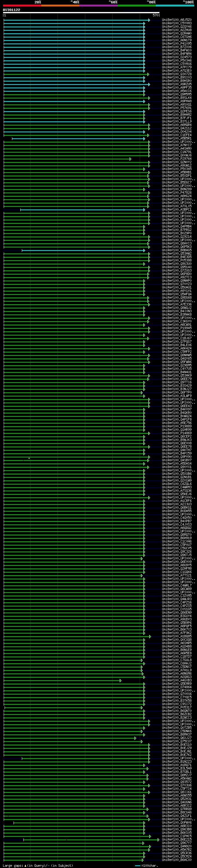Click the white query bar under AV391122
This screenshot has height=868, width=197.
click(81, 13)
